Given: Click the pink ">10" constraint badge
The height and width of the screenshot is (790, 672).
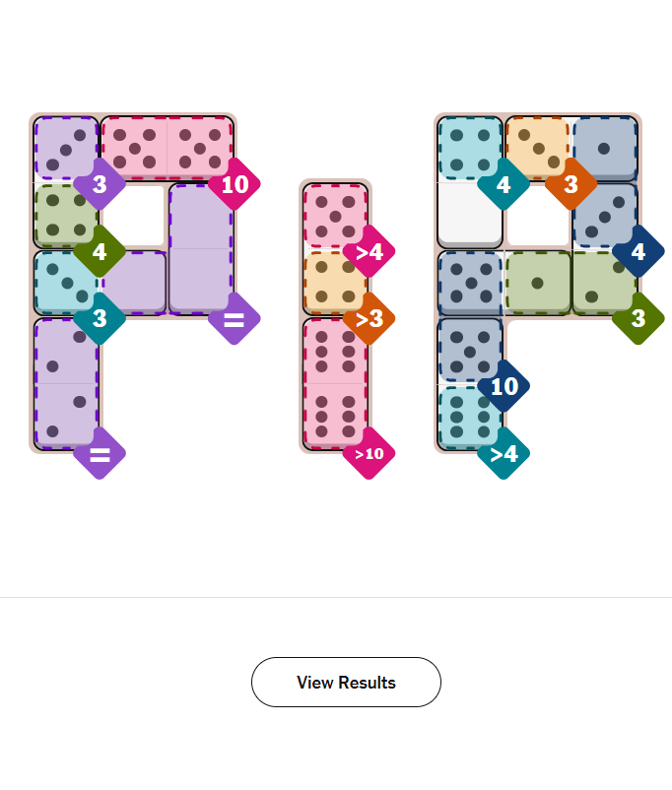Looking at the screenshot, I should [369, 453].
